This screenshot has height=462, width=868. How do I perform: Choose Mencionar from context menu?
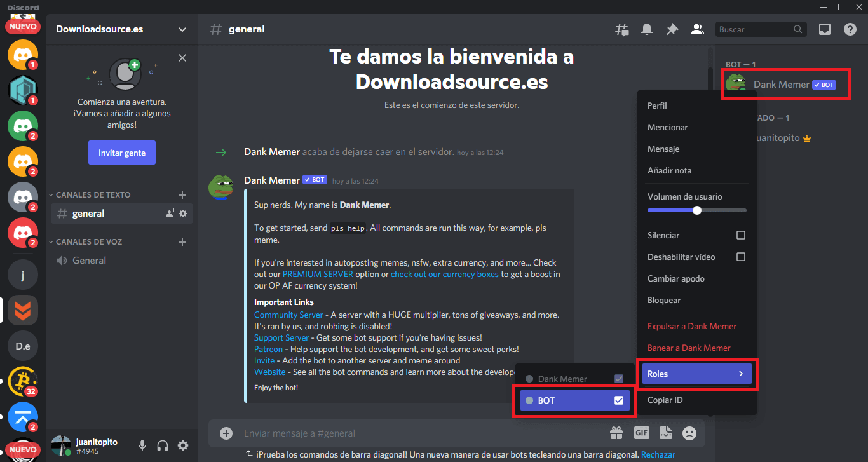[x=697, y=127]
